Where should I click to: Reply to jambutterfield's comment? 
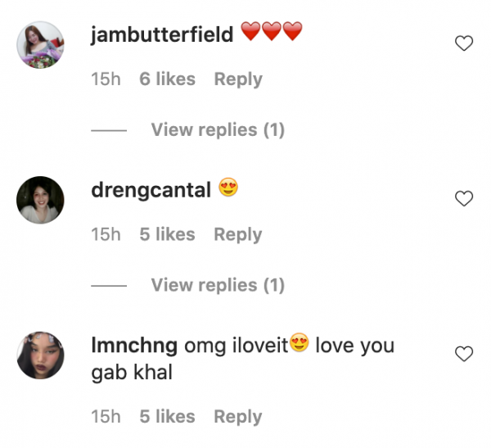pos(238,79)
